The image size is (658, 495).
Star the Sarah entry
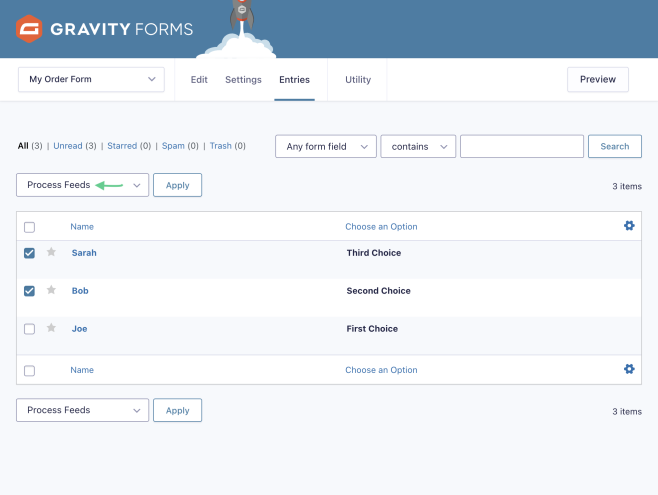click(x=51, y=252)
